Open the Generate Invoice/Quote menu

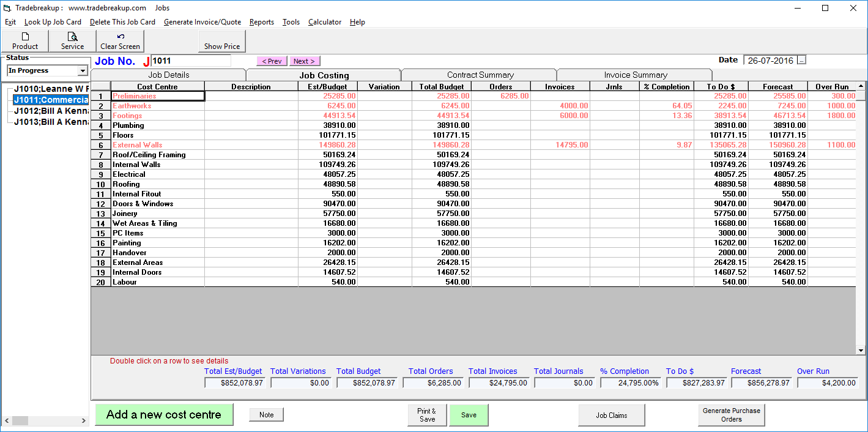point(204,22)
